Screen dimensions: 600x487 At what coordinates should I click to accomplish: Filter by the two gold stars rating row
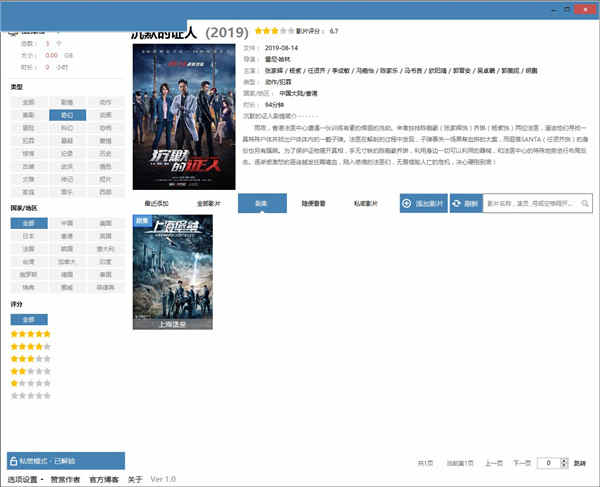click(x=31, y=371)
